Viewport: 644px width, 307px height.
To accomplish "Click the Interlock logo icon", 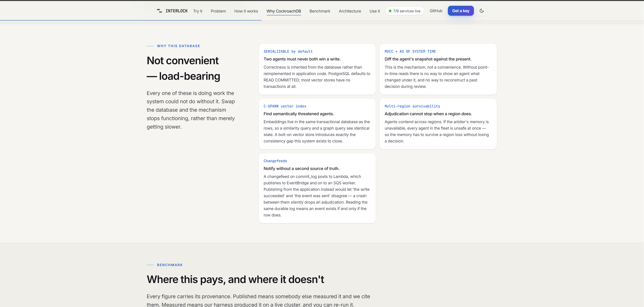I will coord(159,11).
